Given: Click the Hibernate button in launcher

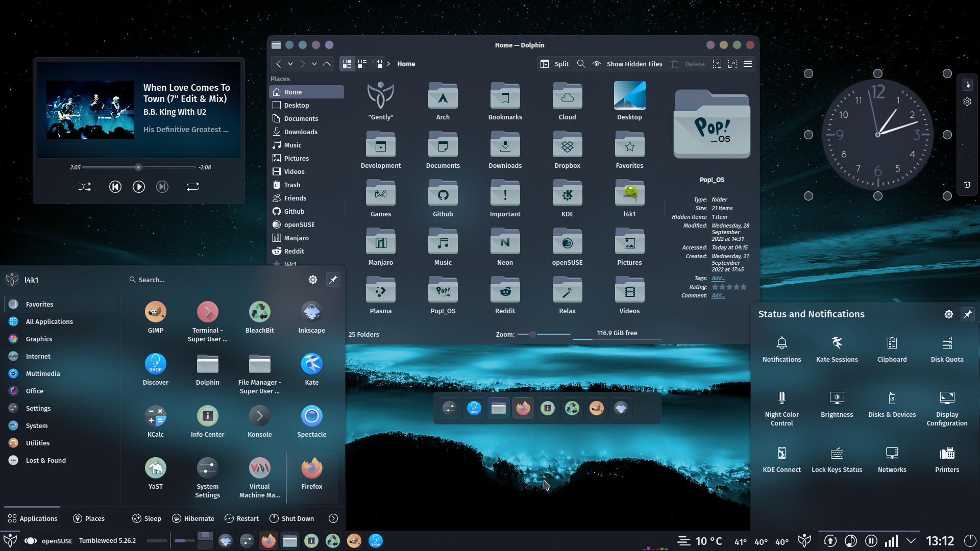Looking at the screenshot, I should 193,518.
